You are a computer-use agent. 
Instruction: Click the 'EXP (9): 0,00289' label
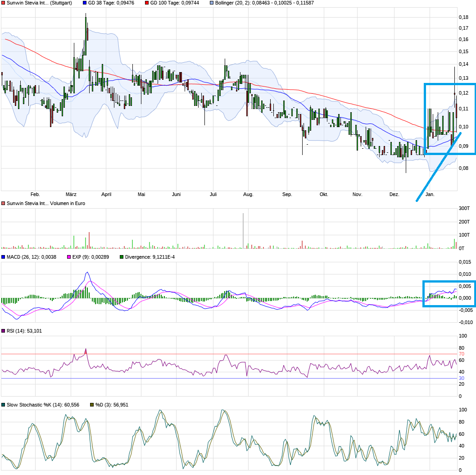pos(91,257)
